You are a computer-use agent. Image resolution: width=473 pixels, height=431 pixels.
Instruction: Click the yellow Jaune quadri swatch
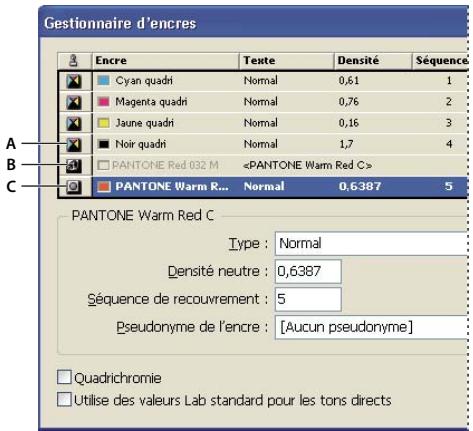tap(103, 123)
